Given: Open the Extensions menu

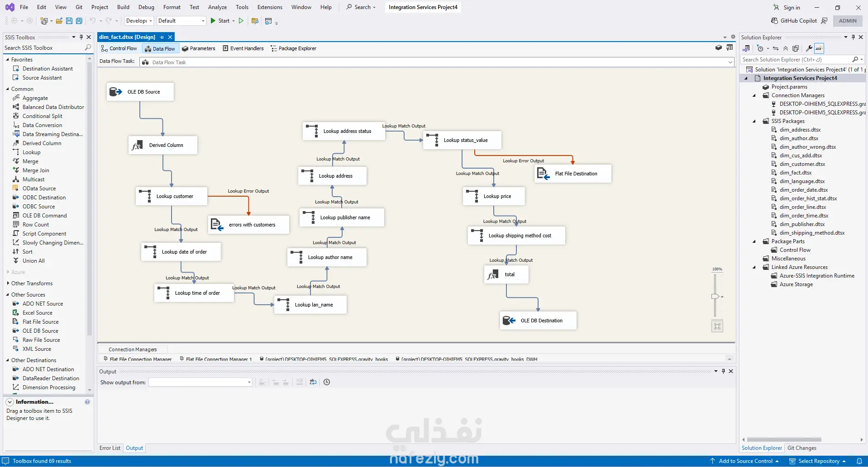Looking at the screenshot, I should click(270, 7).
